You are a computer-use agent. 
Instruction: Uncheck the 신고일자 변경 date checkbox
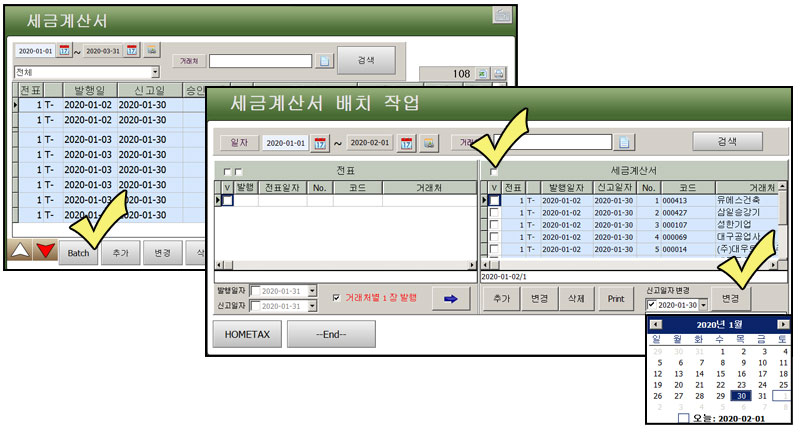pos(652,304)
